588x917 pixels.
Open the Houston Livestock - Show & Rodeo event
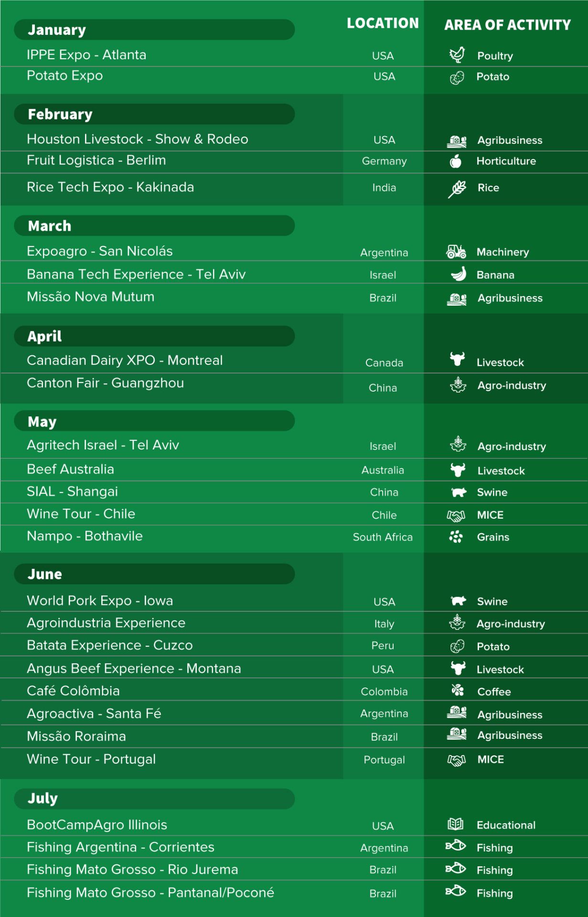138,139
